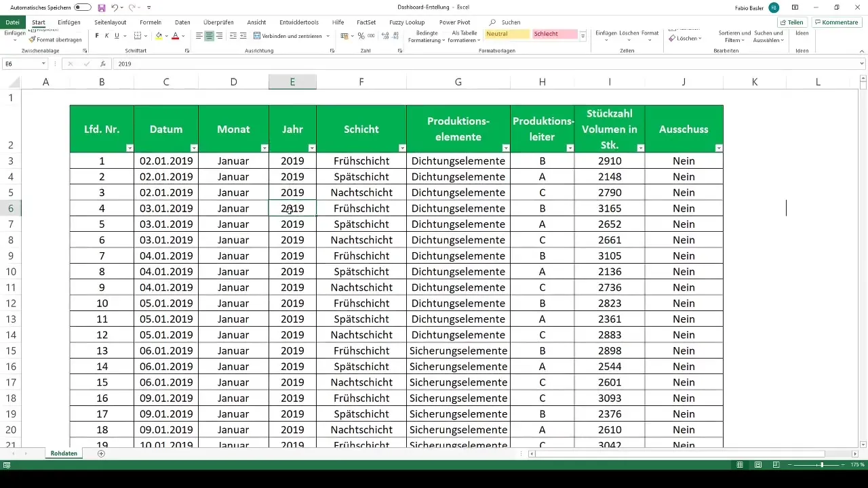Viewport: 868px width, 488px height.
Task: Click the Fabio Basler account avatar
Action: [x=774, y=7]
